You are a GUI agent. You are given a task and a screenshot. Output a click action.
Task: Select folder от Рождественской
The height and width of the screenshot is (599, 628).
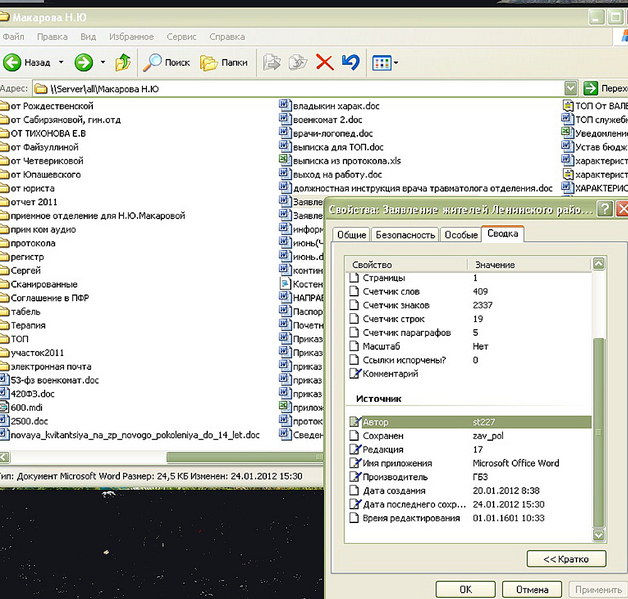46,106
